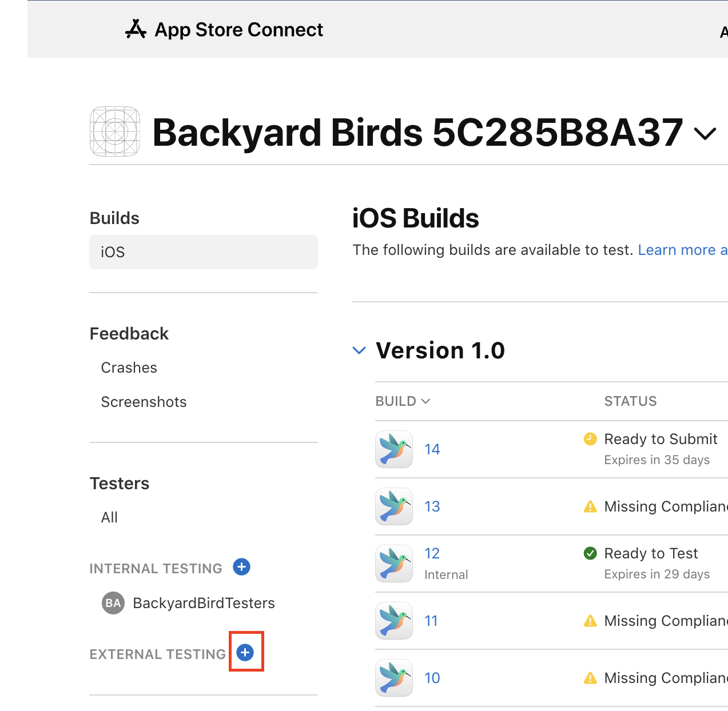
Task: Show All testers
Action: (109, 517)
